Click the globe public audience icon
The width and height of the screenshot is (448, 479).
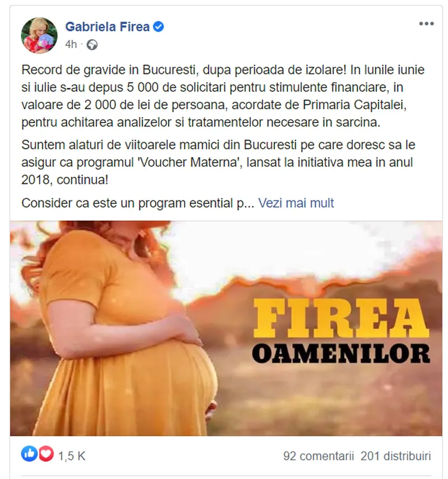(x=92, y=45)
